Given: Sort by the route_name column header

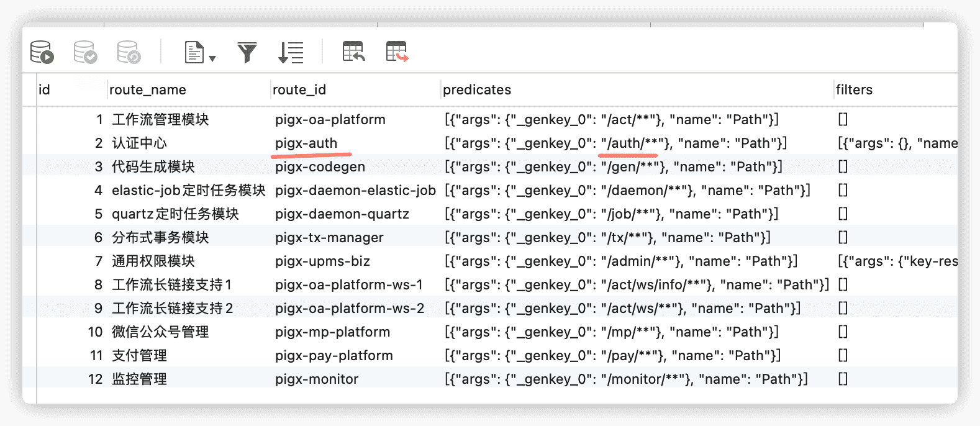Looking at the screenshot, I should (148, 90).
